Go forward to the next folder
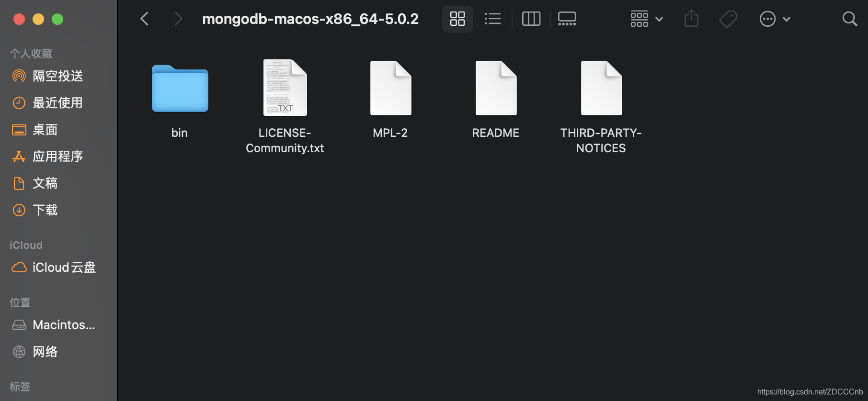The height and width of the screenshot is (401, 868). [178, 19]
